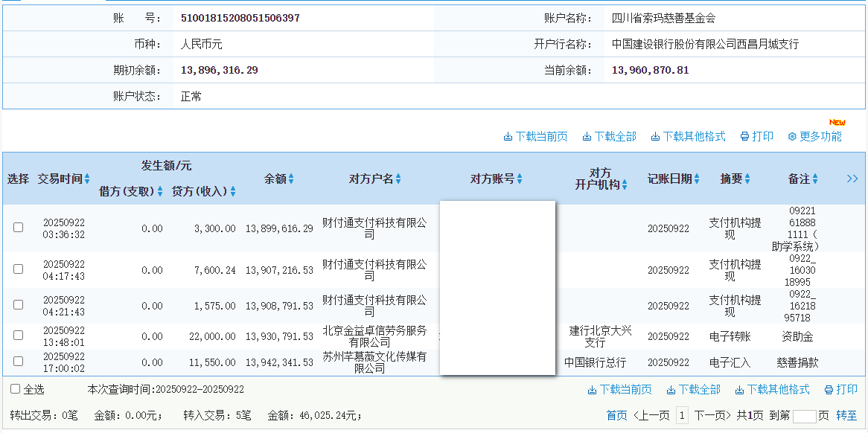This screenshot has height=433, width=868.
Task: Select the 22,000.00 transaction row checkbox
Action: coord(19,336)
